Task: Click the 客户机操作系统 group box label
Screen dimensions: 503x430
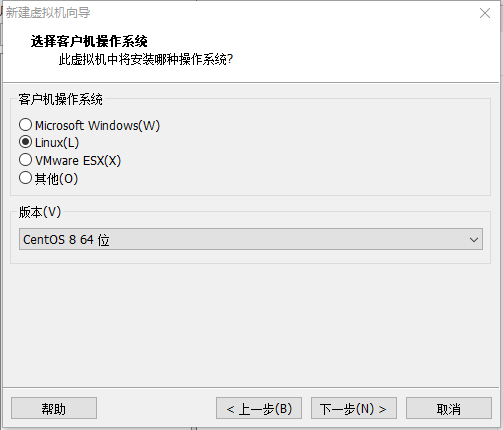Action: 60,99
